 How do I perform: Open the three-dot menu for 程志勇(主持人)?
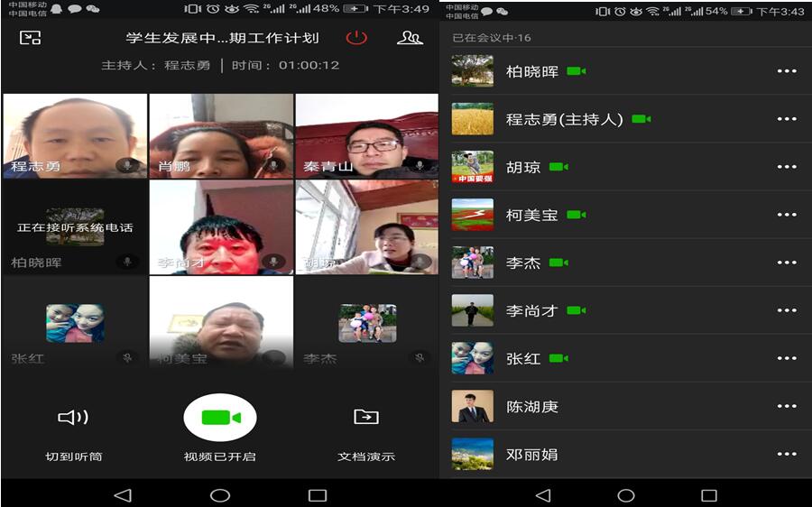786,119
